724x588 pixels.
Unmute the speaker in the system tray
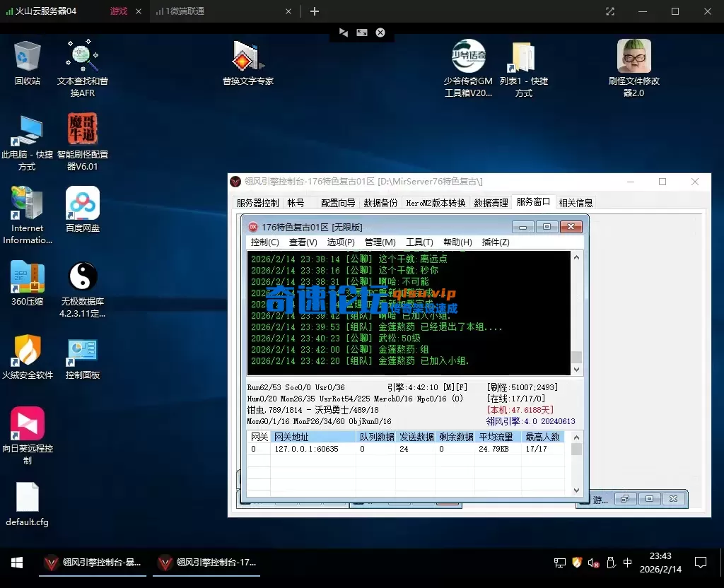click(592, 563)
